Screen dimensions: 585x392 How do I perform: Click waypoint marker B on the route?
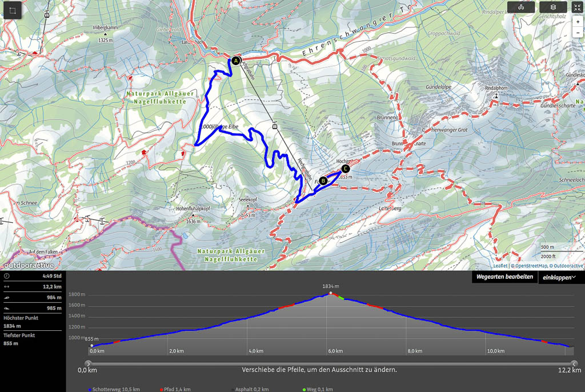[x=323, y=181]
